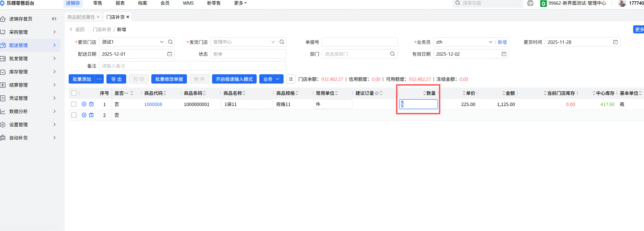Sort by 商品名称 column
Viewport: 644px width, 231px height.
pyautogui.click(x=244, y=93)
